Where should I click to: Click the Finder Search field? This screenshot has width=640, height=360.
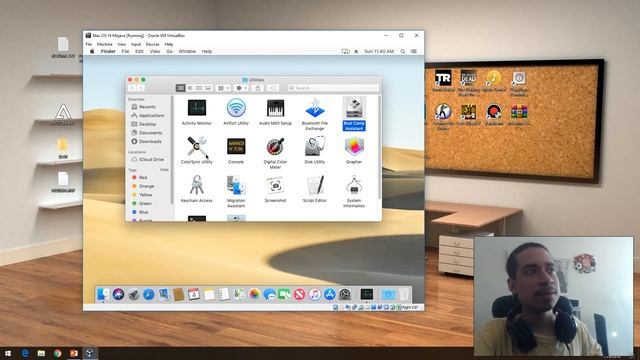pos(333,88)
